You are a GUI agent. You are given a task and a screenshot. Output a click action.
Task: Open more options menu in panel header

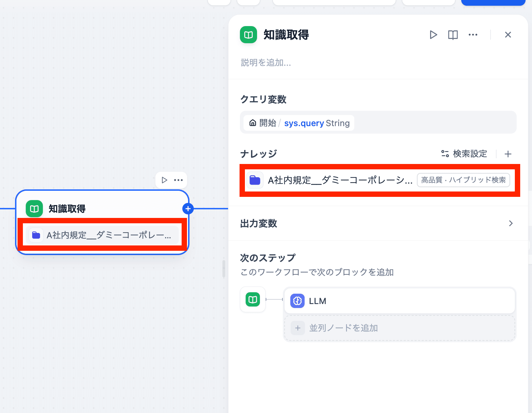tap(473, 35)
